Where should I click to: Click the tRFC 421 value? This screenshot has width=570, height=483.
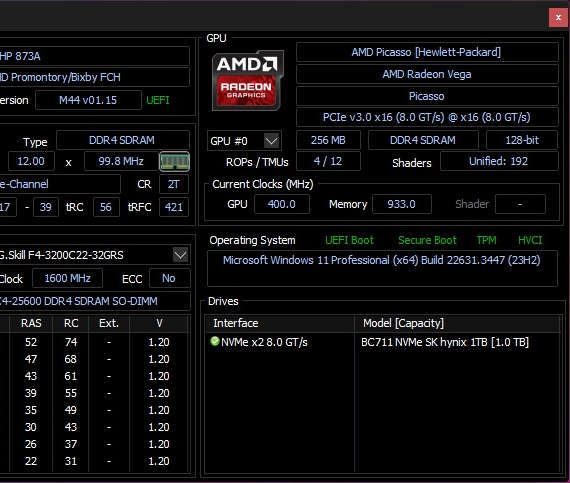(x=174, y=207)
